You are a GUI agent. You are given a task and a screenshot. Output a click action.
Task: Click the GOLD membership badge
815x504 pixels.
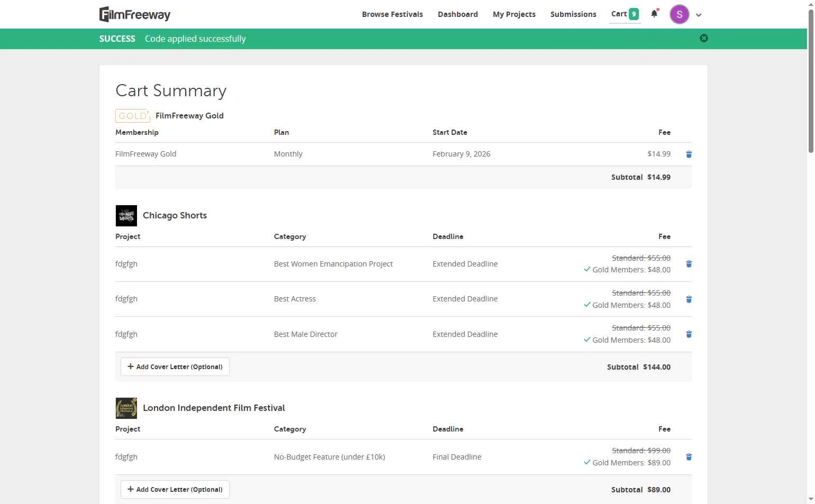coord(132,116)
